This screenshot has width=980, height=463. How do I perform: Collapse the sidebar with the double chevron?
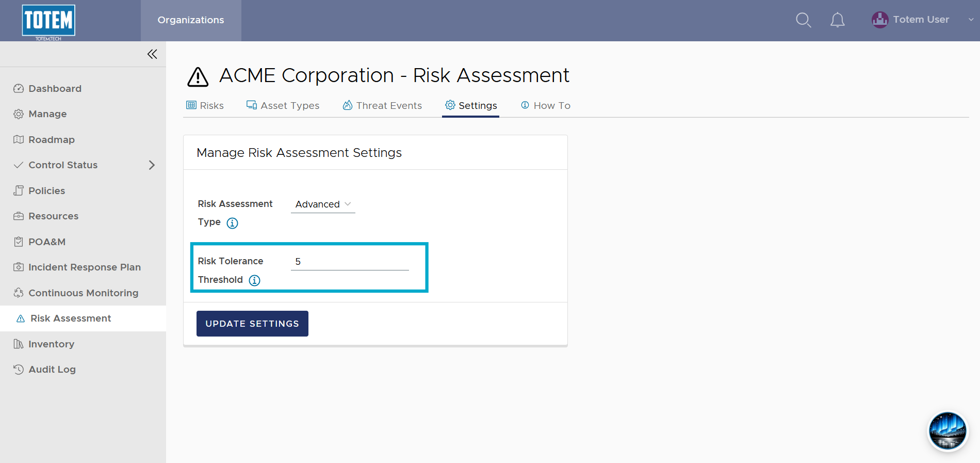click(x=152, y=54)
